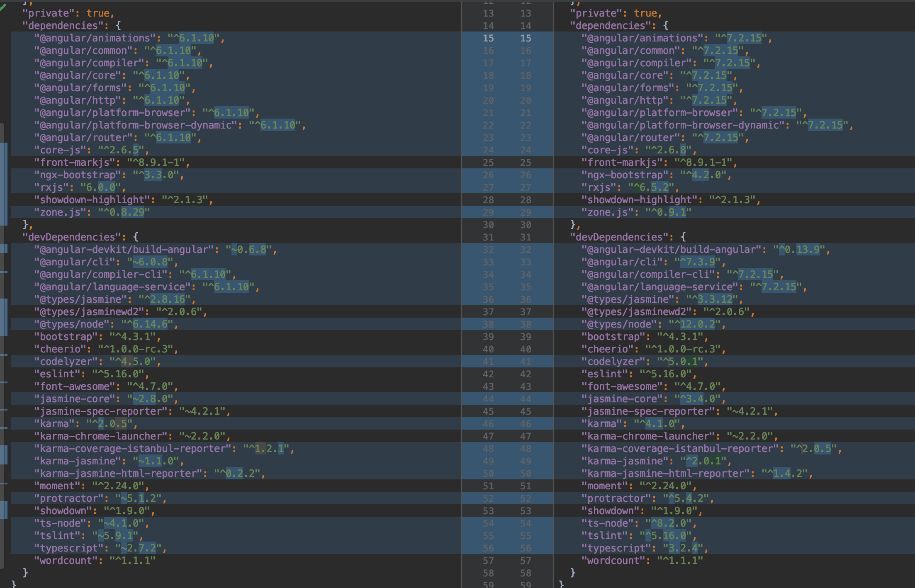Select the @angular/common line with version ^7.2.15
The width and height of the screenshot is (915, 588).
pos(665,51)
